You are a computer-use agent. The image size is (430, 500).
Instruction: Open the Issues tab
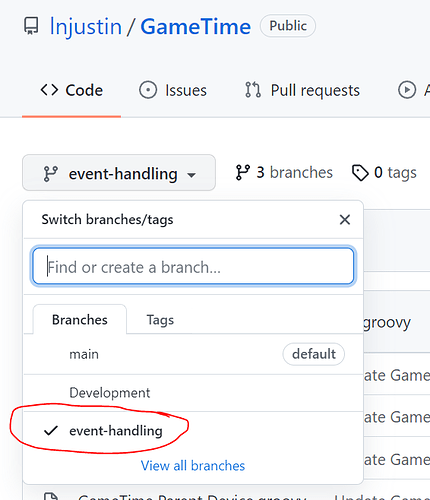point(173,90)
